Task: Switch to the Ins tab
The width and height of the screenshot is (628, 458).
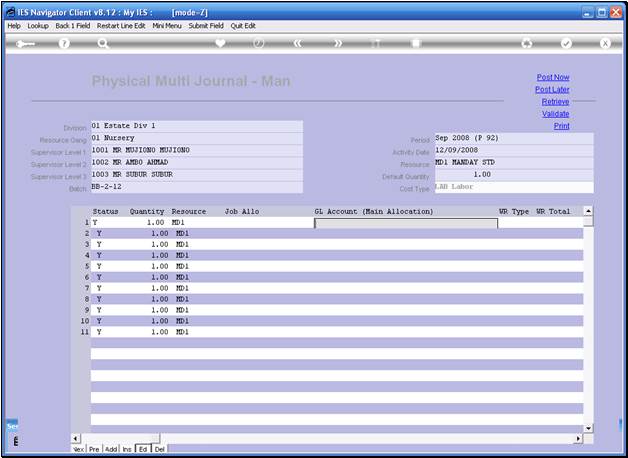Action: (127, 449)
